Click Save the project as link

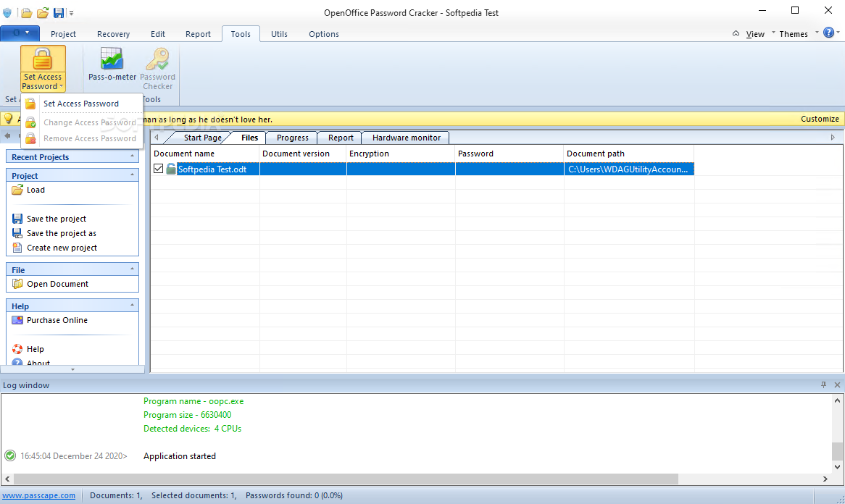(54, 233)
